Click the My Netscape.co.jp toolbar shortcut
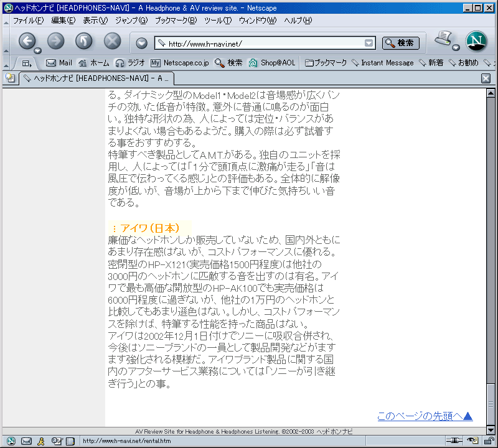The image size is (498, 448). point(180,63)
